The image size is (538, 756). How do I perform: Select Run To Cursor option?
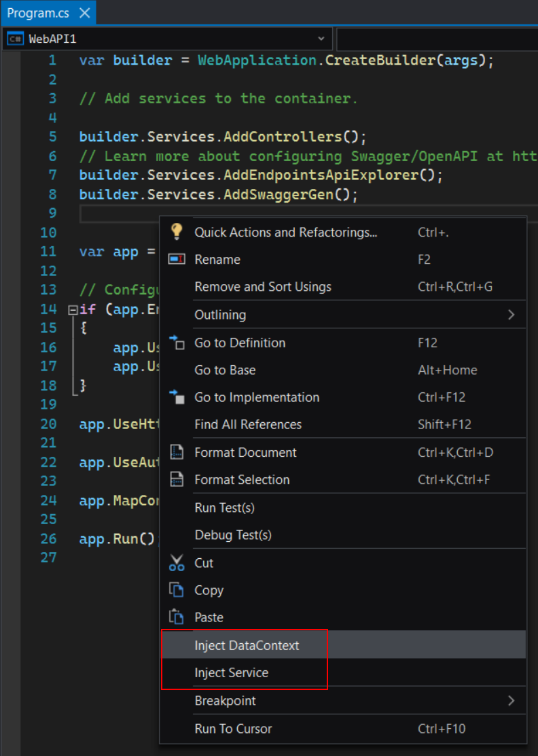233,729
